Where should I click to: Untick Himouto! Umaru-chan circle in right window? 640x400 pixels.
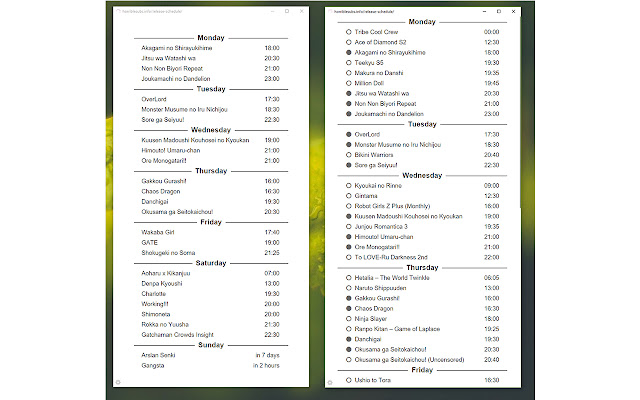click(349, 237)
